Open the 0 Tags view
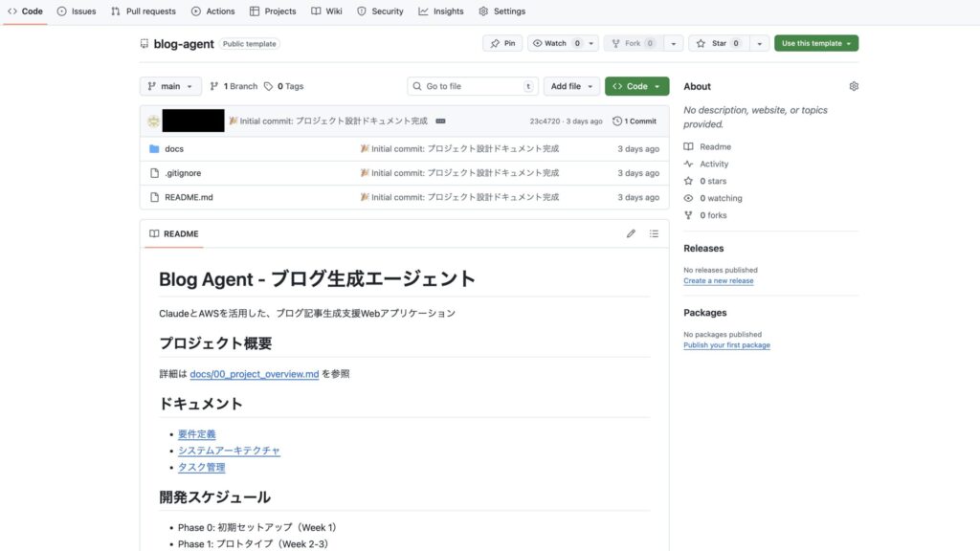 [283, 86]
